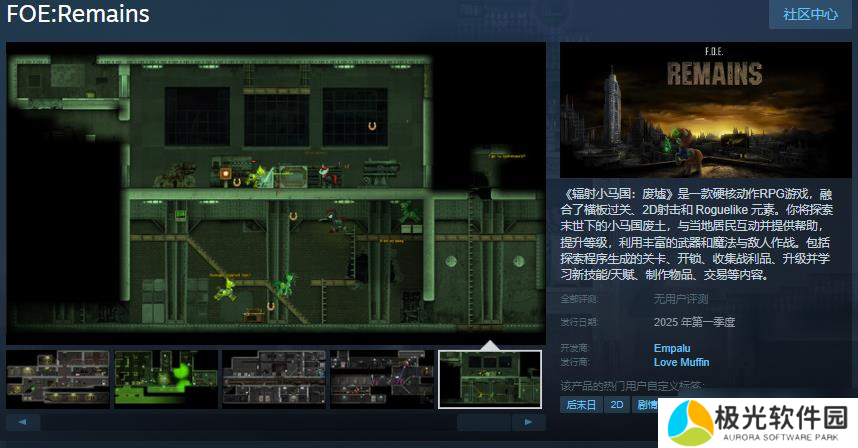This screenshot has height=448, width=858.
Task: Choose the fourth screenshot thumbnail
Action: click(x=382, y=378)
